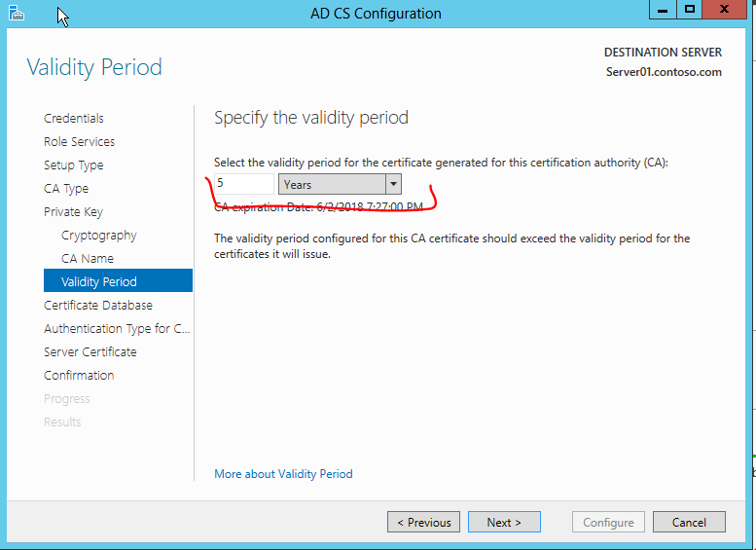The height and width of the screenshot is (550, 756).
Task: Maximize the AD CS Configuration window
Action: pyautogui.click(x=690, y=11)
